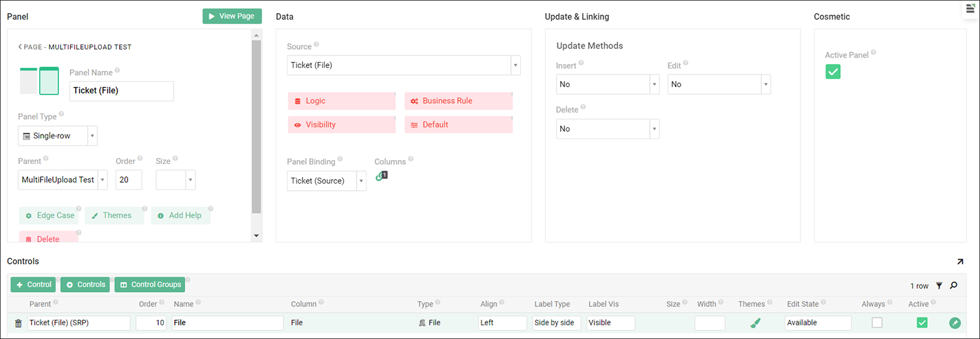Image resolution: width=980 pixels, height=339 pixels.
Task: Open the Size dropdown
Action: (x=176, y=180)
